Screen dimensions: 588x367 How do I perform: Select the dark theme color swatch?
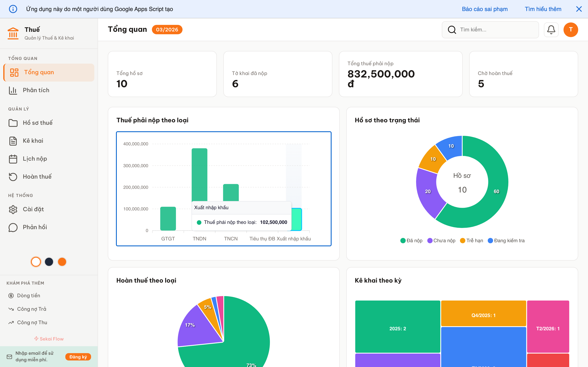click(49, 262)
